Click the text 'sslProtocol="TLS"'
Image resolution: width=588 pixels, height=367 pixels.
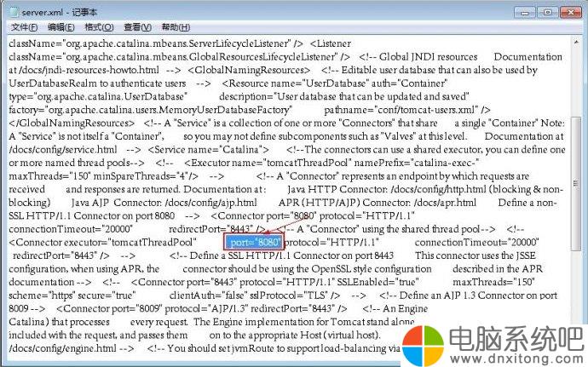coord(289,295)
